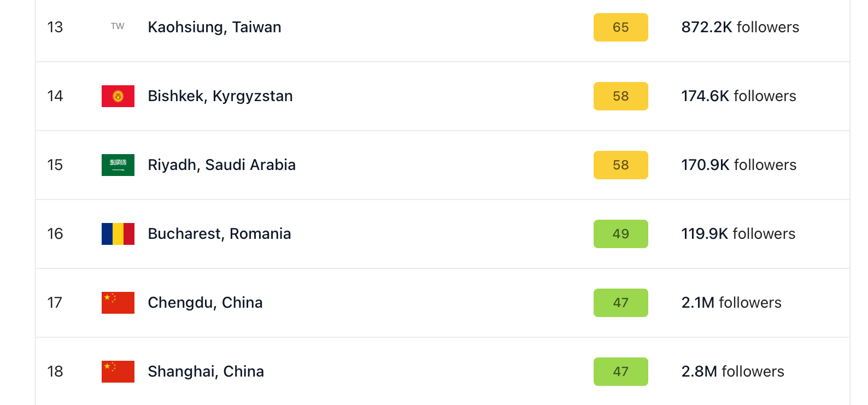Screen dimensions: 868x405
Task: Click the 872.2K followers count
Action: coord(740,27)
